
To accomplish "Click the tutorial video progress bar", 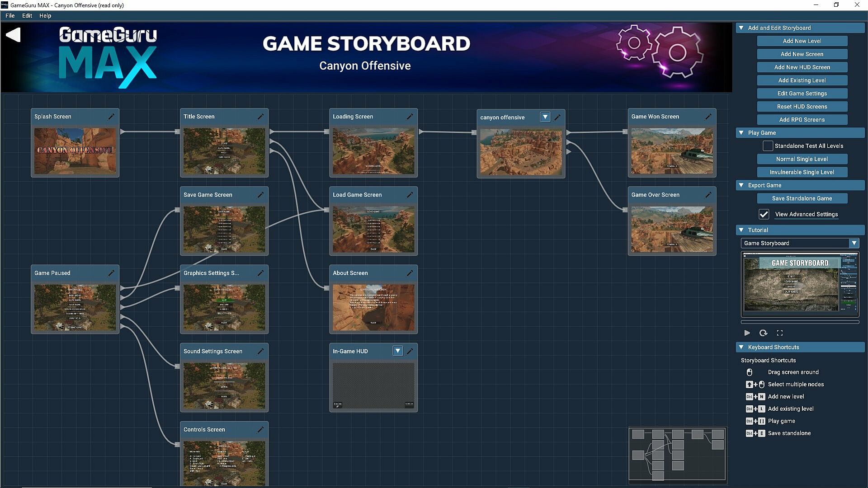I will click(799, 322).
